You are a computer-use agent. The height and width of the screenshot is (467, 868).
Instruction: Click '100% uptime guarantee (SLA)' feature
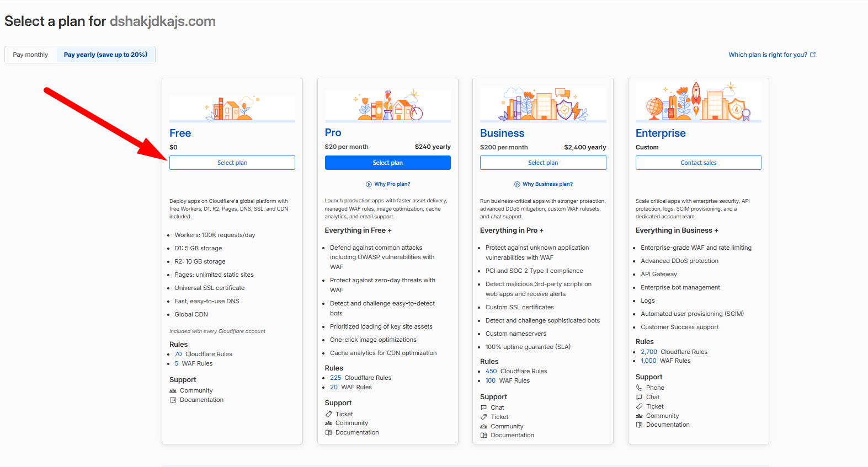tap(528, 347)
